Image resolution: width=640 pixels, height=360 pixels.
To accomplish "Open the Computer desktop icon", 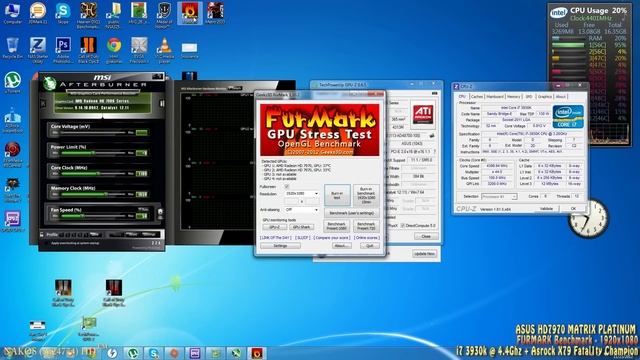I will tap(12, 12).
